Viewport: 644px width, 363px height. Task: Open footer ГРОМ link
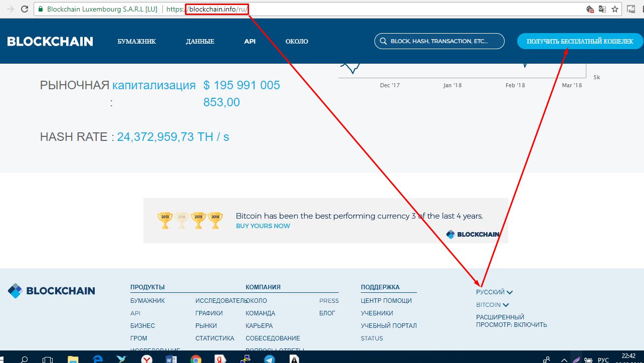139,338
